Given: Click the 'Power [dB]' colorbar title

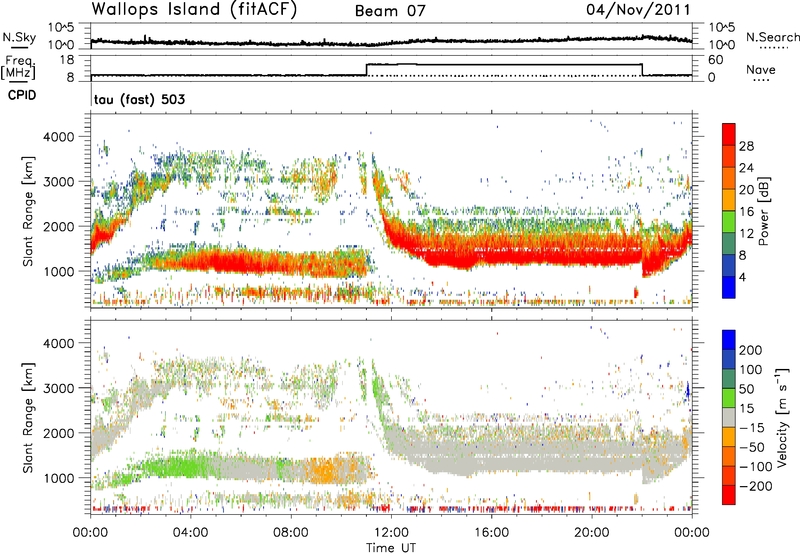Looking at the screenshot, I should pos(763,211).
